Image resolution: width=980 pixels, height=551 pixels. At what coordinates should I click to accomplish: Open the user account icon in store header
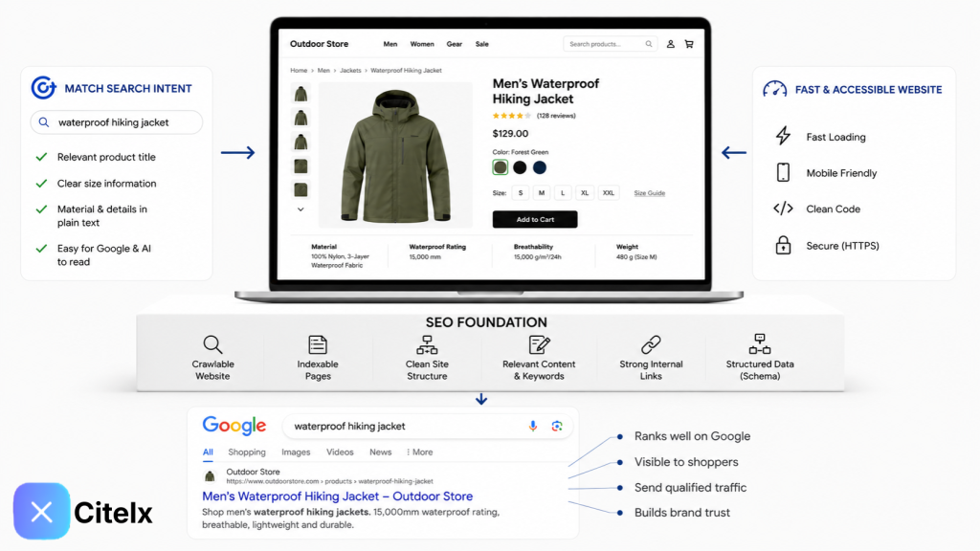(670, 44)
